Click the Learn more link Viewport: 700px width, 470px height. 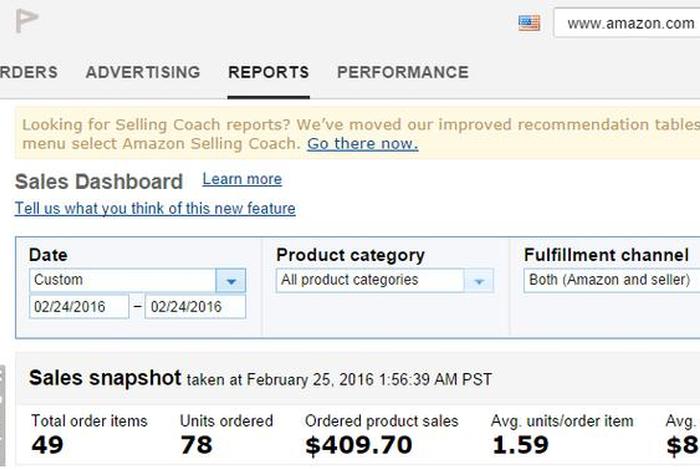pos(242,179)
